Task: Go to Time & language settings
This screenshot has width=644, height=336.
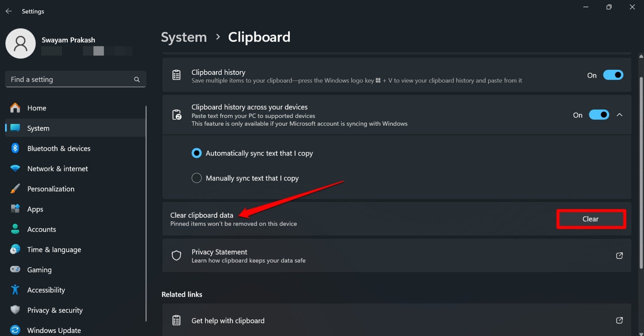Action: coord(54,250)
